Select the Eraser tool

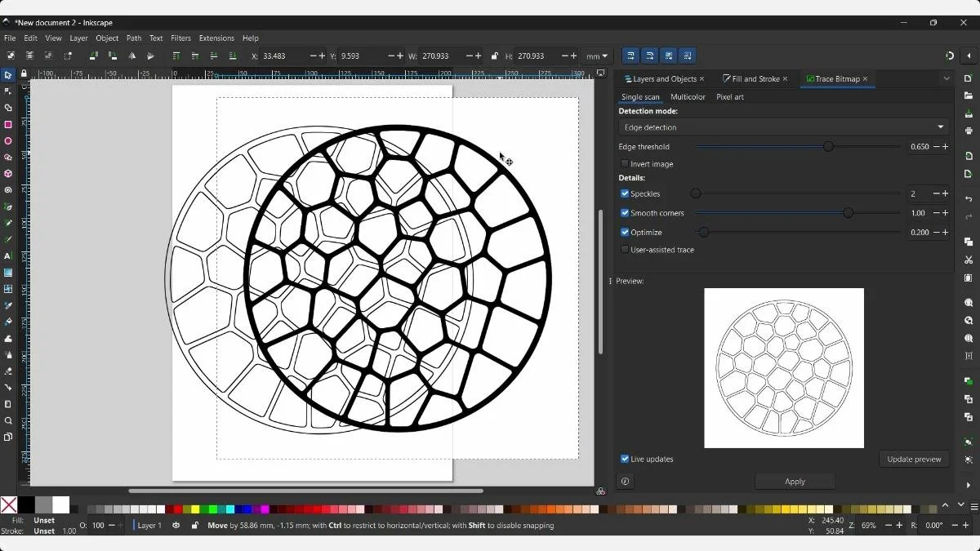coord(8,371)
